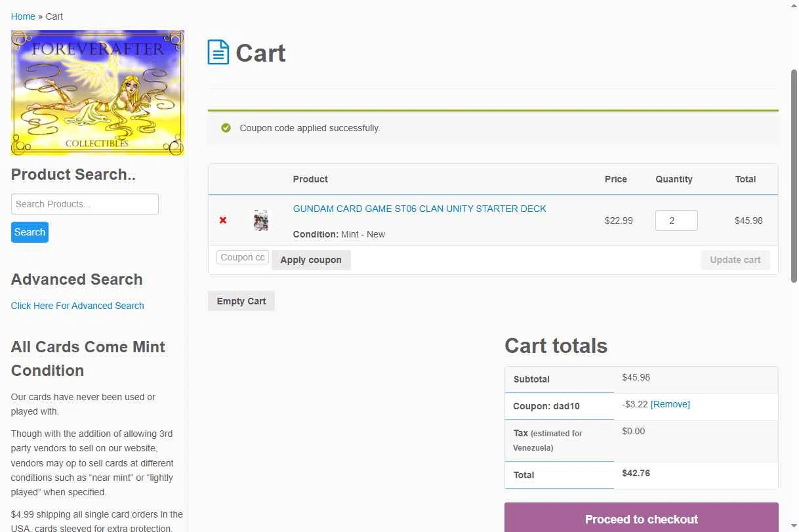Click the Cart page title heading

click(260, 53)
